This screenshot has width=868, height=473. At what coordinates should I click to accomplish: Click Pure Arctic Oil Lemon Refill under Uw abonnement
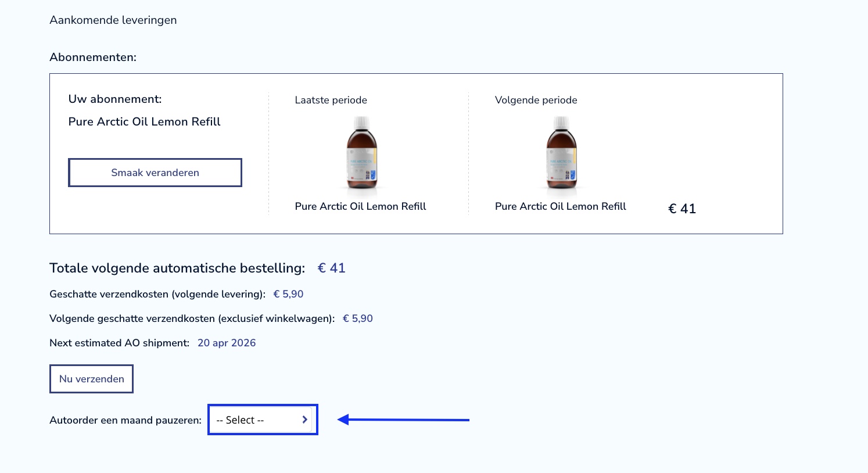(145, 121)
